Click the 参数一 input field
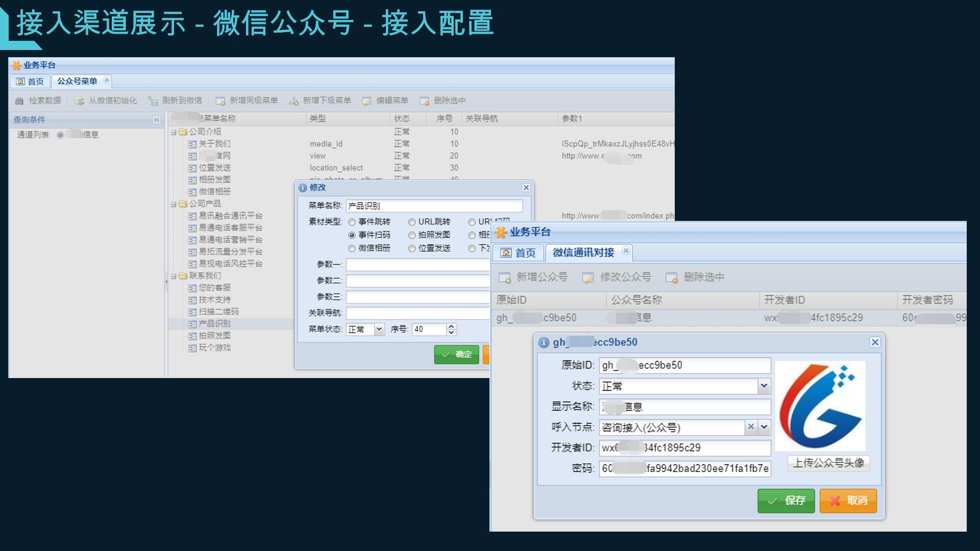This screenshot has width=980, height=551. (x=418, y=265)
